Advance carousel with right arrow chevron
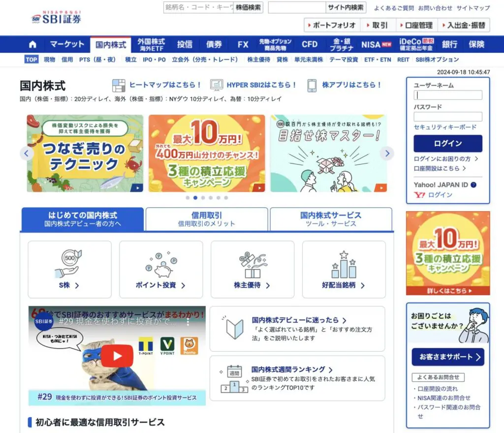Screen dimensions: 504x433 pos(387,153)
